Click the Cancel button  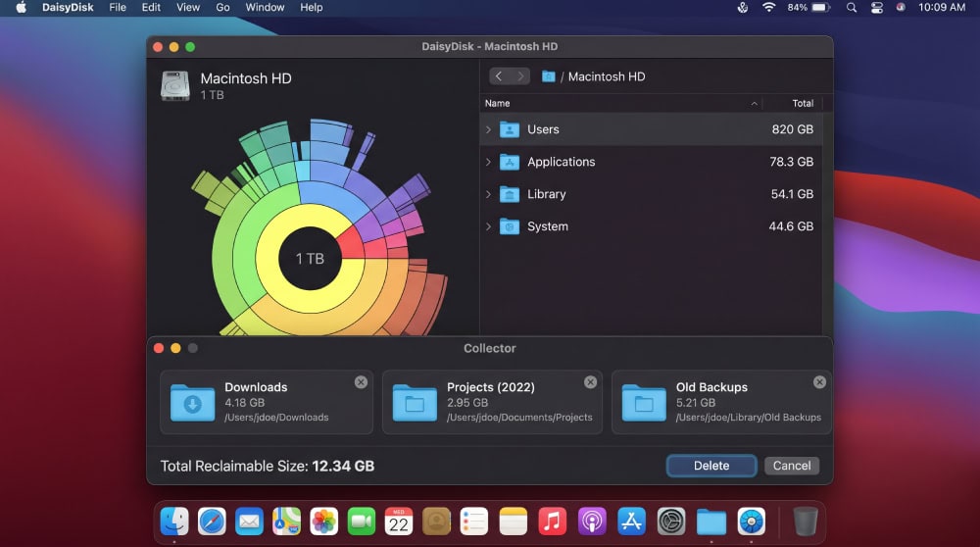pos(792,466)
